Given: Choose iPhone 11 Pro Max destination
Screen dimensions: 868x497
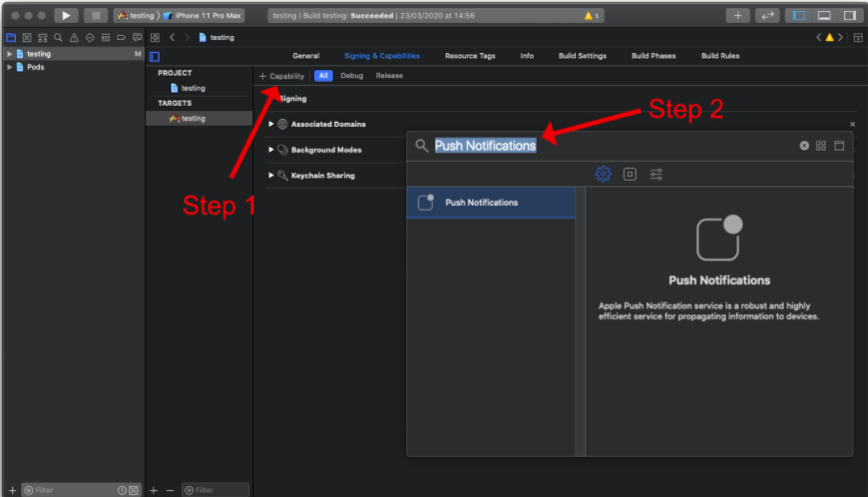Looking at the screenshot, I should coord(203,16).
